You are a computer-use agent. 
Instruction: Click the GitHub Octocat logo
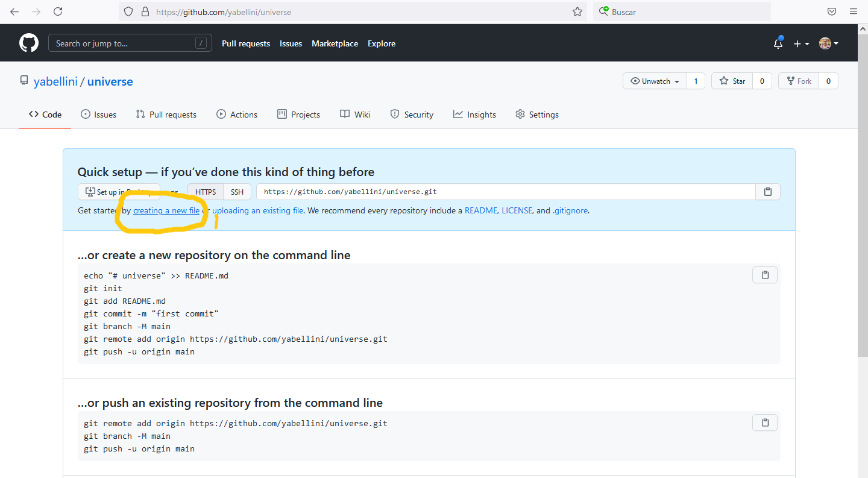(x=29, y=43)
